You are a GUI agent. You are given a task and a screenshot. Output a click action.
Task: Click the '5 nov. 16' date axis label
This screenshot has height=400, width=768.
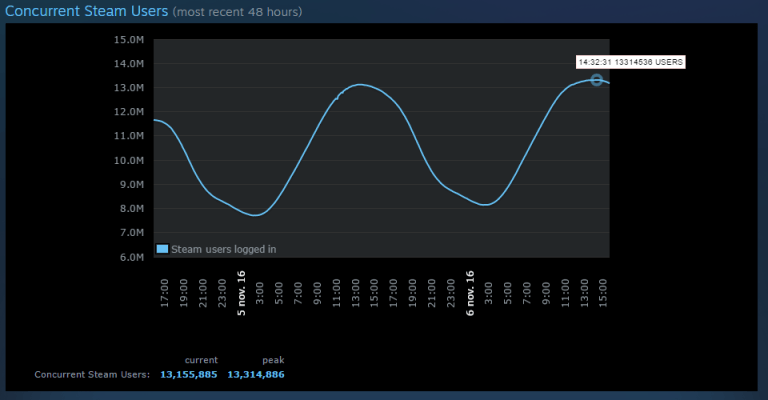coord(241,293)
